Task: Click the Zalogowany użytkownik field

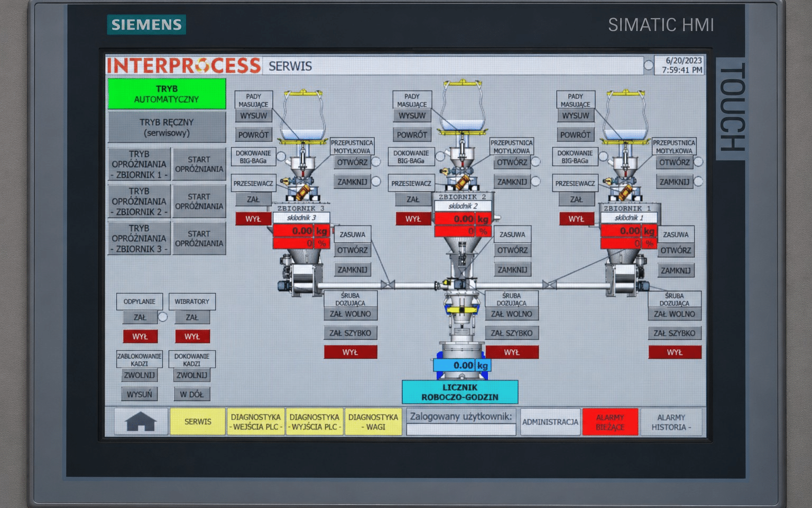Action: click(461, 429)
